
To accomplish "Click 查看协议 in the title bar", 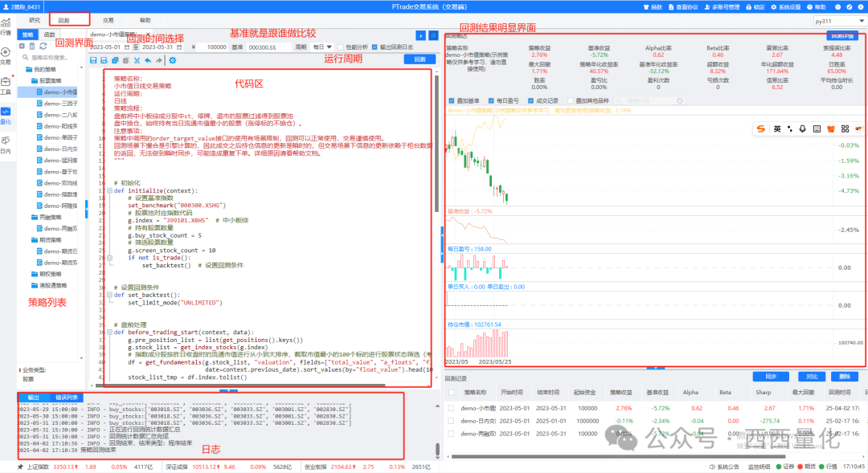I will [x=682, y=7].
